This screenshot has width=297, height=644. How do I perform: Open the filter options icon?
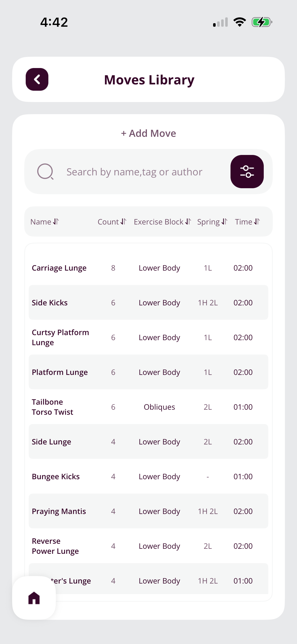coord(247,172)
